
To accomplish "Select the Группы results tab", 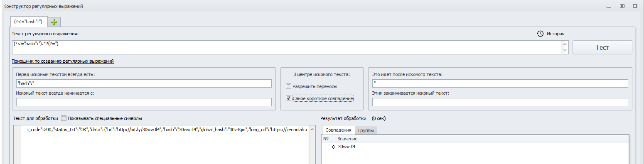I will pyautogui.click(x=366, y=130).
